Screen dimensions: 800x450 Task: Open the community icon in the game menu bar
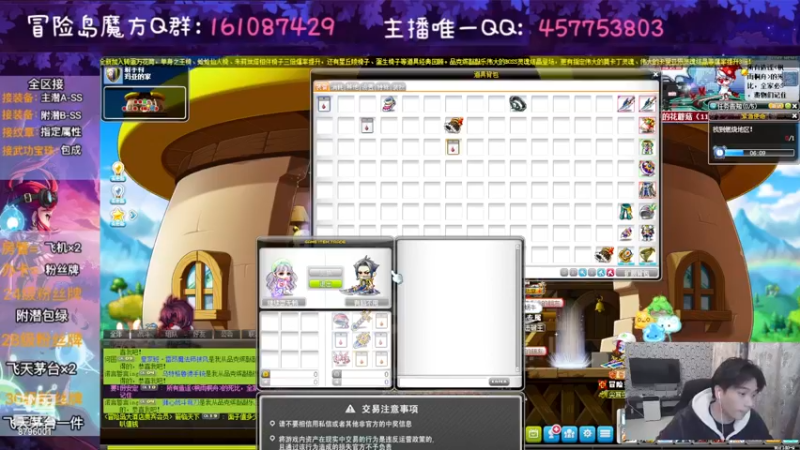tap(569, 434)
